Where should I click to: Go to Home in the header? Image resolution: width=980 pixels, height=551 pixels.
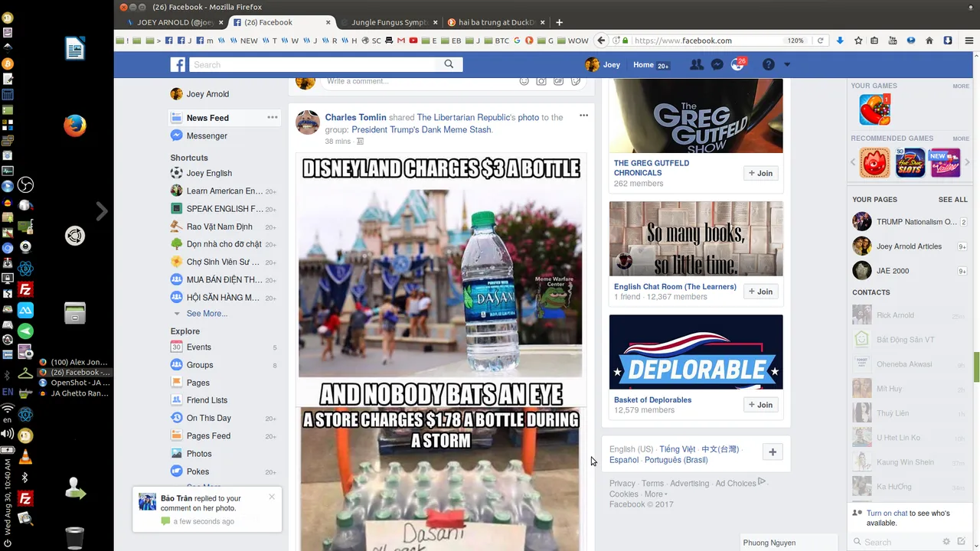(643, 65)
